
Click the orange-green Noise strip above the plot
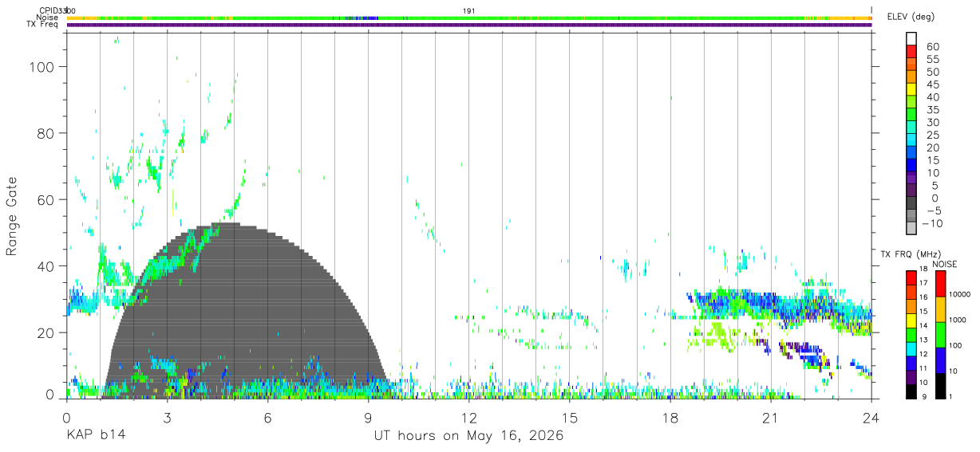point(469,18)
